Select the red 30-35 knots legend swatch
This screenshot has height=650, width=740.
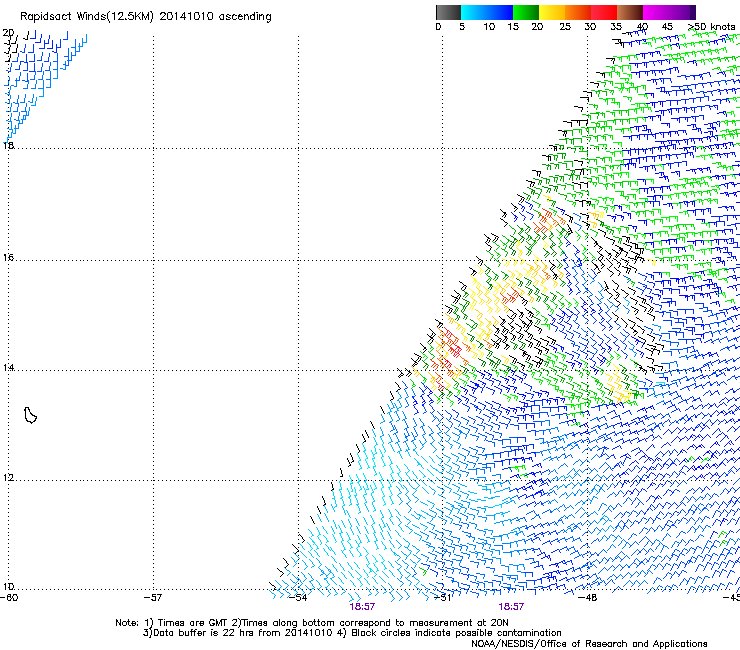(x=604, y=12)
